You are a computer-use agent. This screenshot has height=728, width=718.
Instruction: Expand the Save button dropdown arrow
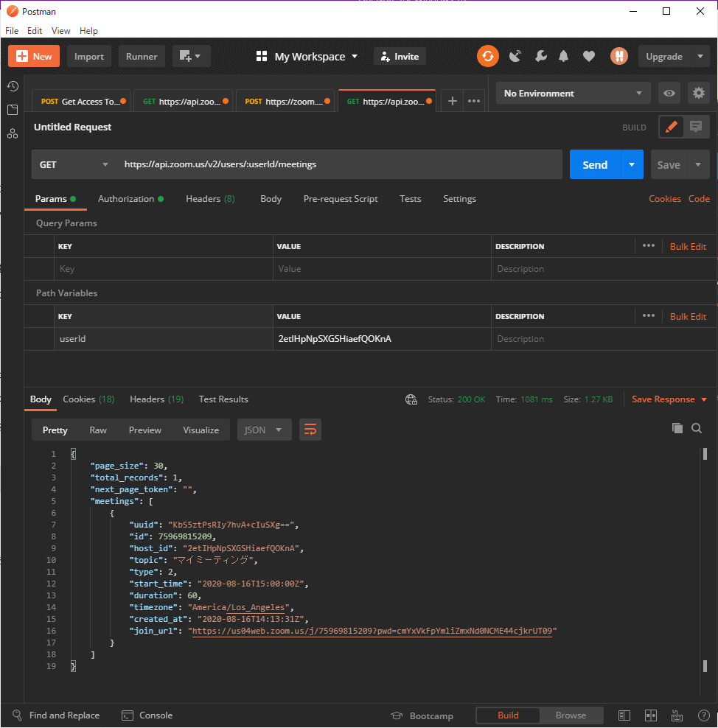coord(698,164)
